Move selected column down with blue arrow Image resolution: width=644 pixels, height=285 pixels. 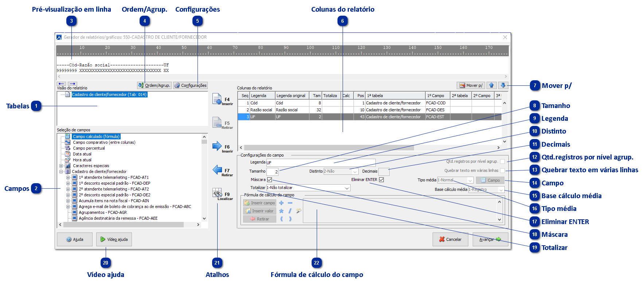(x=503, y=85)
